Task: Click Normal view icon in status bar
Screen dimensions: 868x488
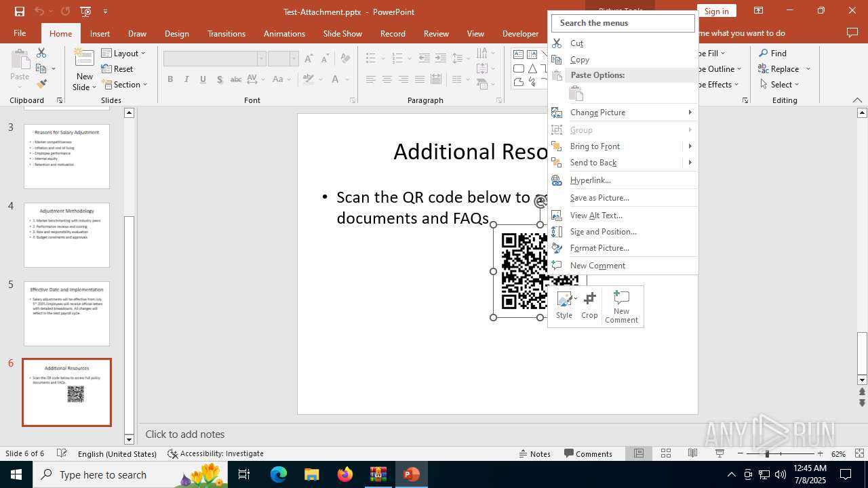Action: tap(639, 454)
